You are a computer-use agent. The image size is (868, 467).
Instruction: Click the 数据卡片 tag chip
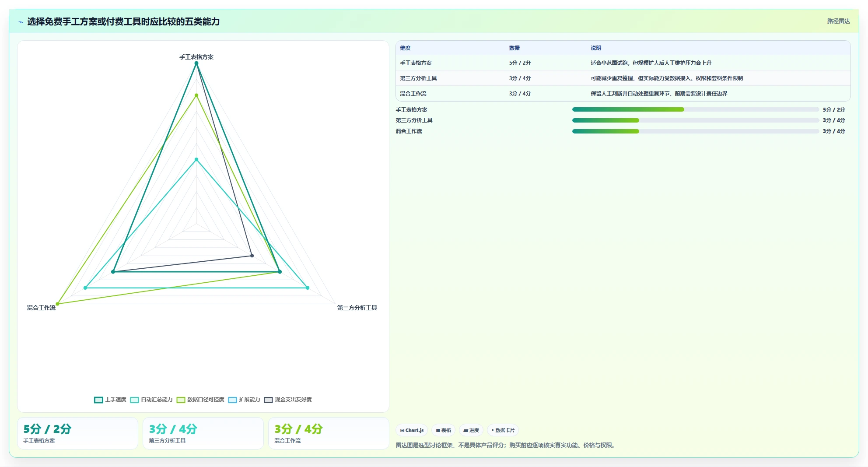click(x=503, y=430)
